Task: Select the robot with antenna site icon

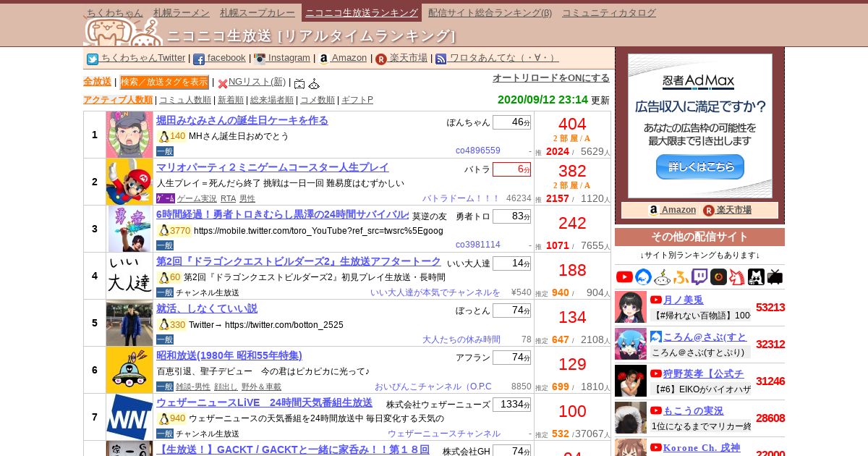Action: point(662,276)
